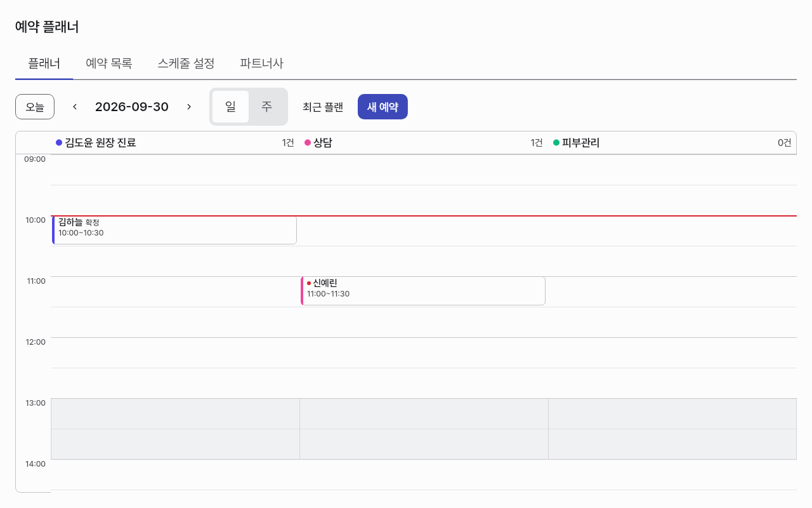Go to previous day chevron
812x508 pixels.
click(x=75, y=107)
